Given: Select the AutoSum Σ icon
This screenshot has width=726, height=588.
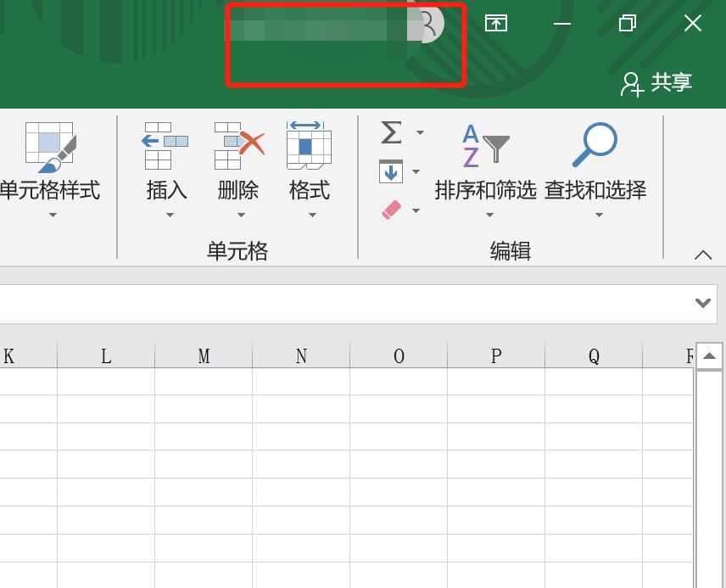Looking at the screenshot, I should 389,132.
